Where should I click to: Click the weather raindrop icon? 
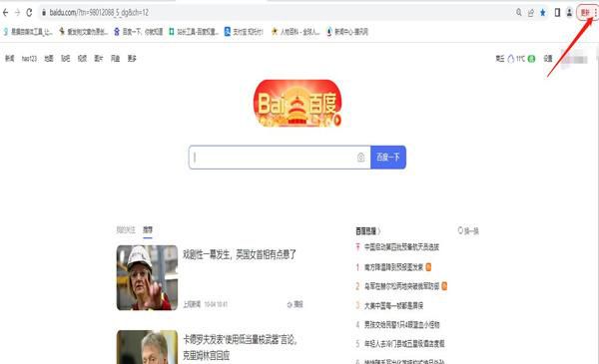click(x=511, y=59)
